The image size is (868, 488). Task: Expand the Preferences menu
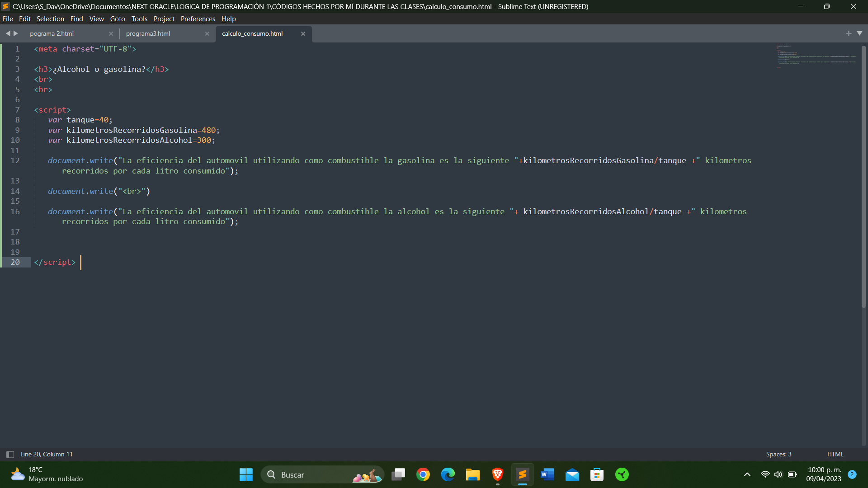[197, 19]
